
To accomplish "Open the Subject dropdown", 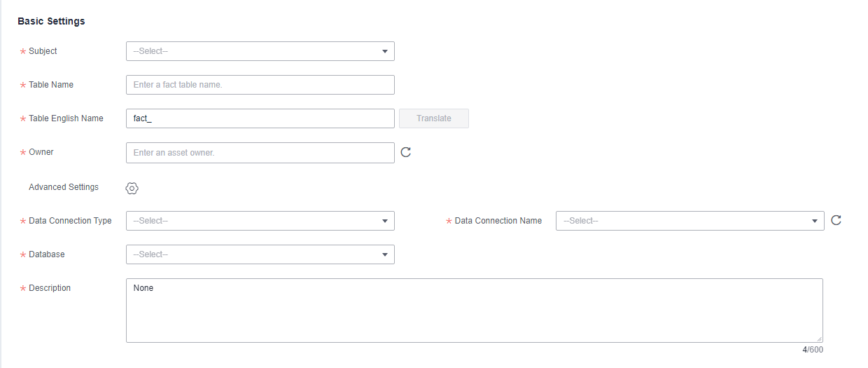I will click(260, 51).
